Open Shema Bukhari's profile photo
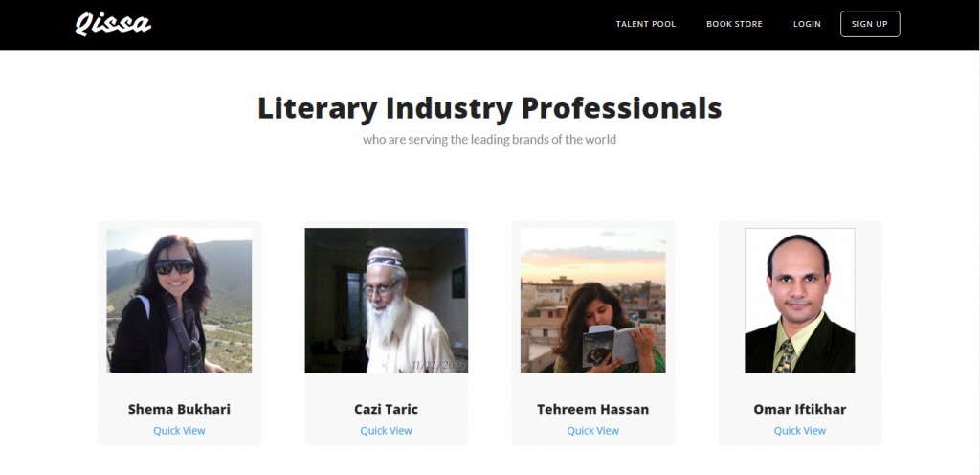This screenshot has width=980, height=475. pos(179,300)
